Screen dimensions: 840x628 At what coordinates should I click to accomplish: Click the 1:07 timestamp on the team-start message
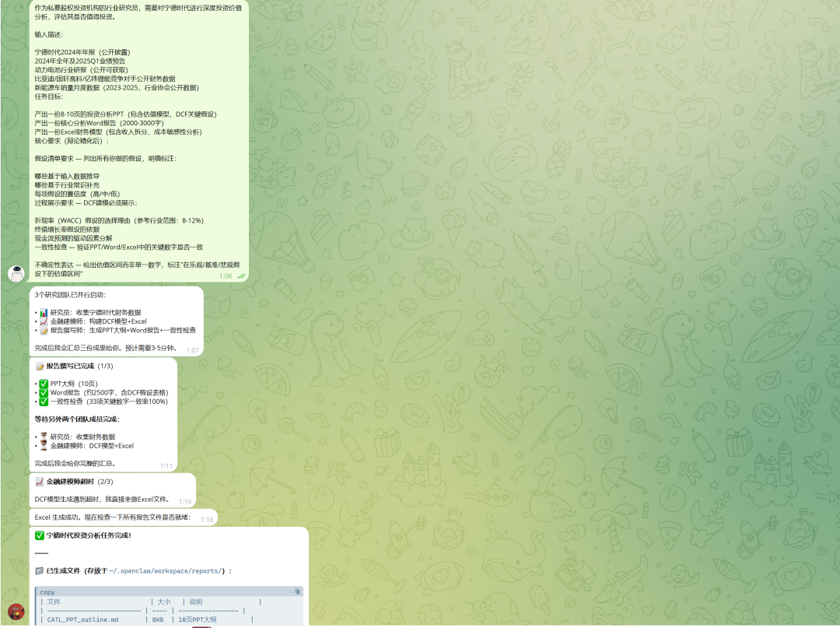193,350
